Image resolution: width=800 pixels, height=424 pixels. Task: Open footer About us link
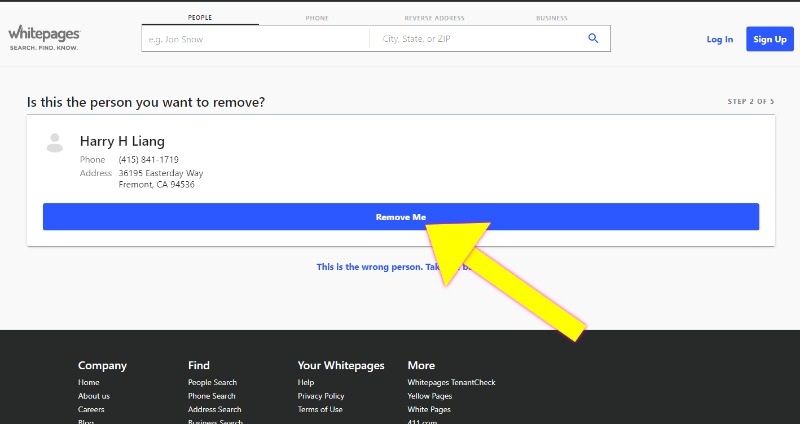[93, 396]
